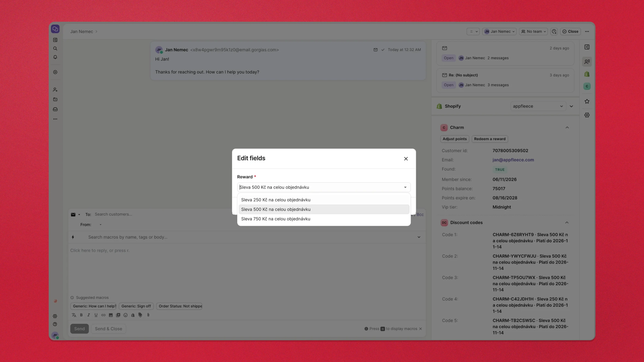Open ticket more options ellipsis in header
644x362 pixels.
(x=587, y=32)
